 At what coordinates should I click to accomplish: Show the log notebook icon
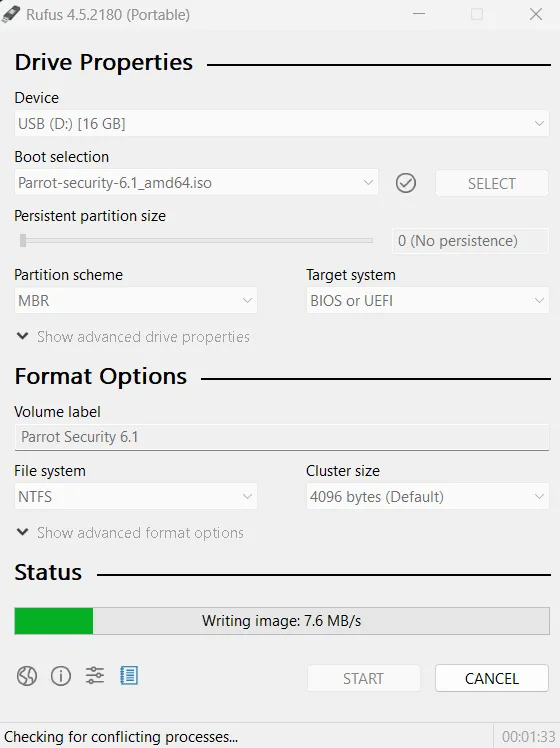(129, 675)
